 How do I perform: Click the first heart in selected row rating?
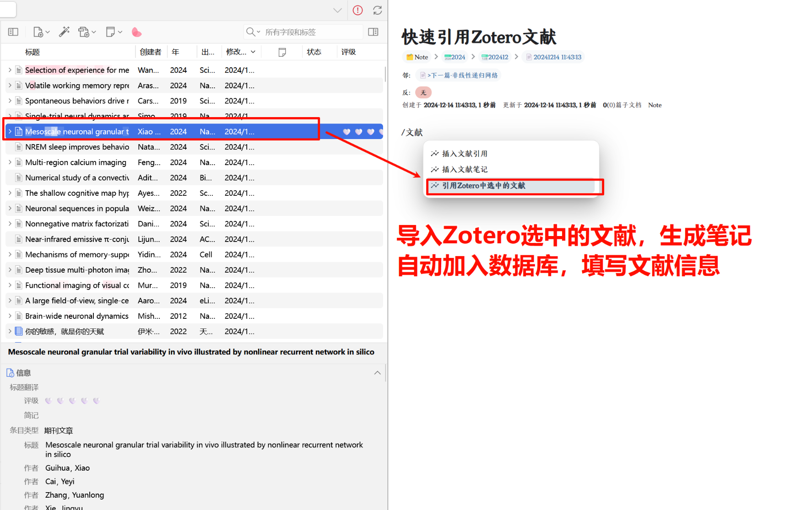click(346, 132)
